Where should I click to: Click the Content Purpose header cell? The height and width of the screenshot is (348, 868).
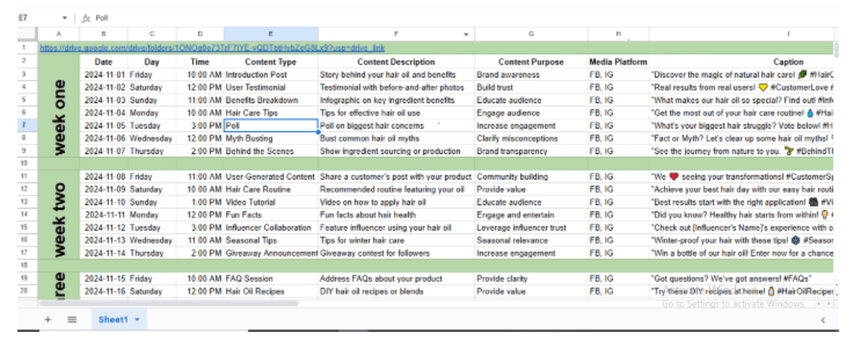tap(531, 62)
